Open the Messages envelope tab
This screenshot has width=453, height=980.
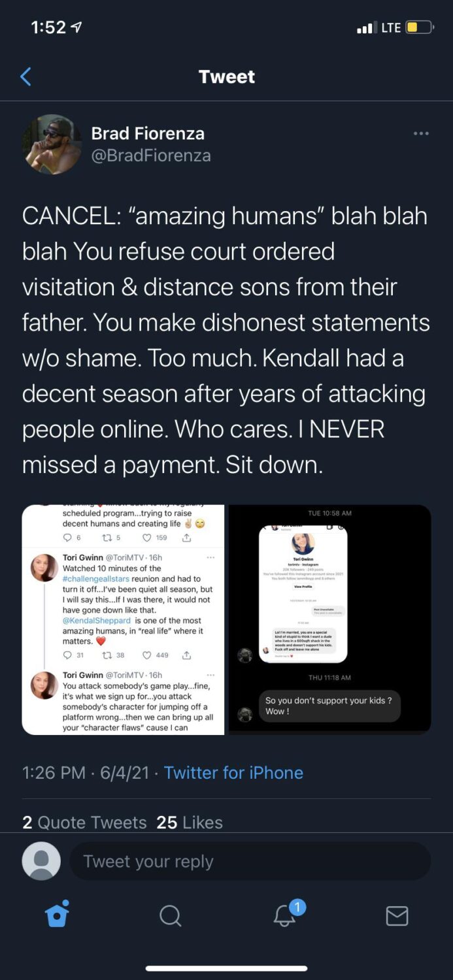coord(397,916)
